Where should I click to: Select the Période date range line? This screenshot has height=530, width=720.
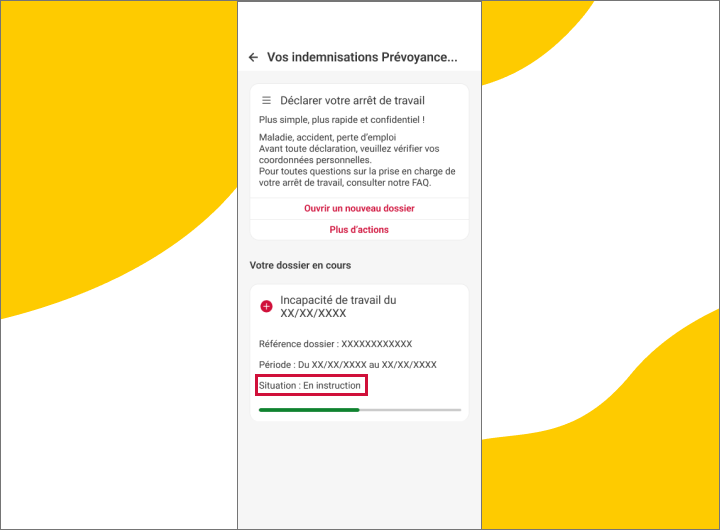(347, 365)
